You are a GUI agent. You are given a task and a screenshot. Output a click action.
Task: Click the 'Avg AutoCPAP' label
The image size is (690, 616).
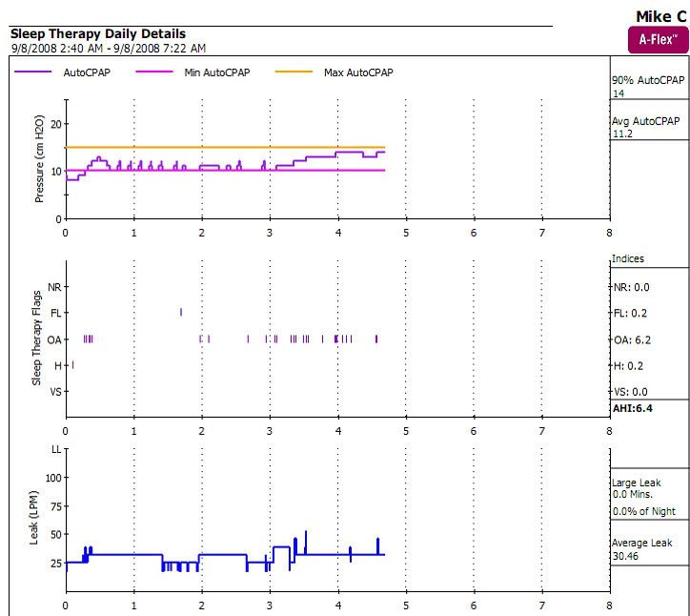coord(645,121)
